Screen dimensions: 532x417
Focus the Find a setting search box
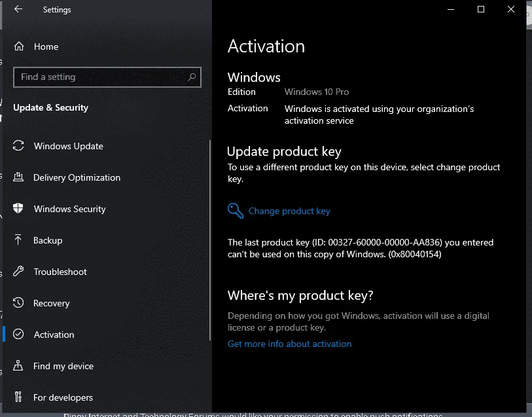coord(107,77)
